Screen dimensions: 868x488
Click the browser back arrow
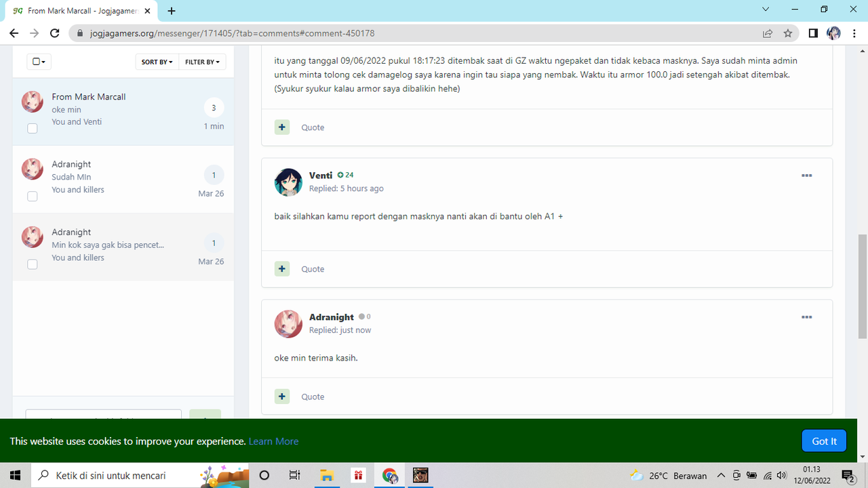(x=14, y=33)
